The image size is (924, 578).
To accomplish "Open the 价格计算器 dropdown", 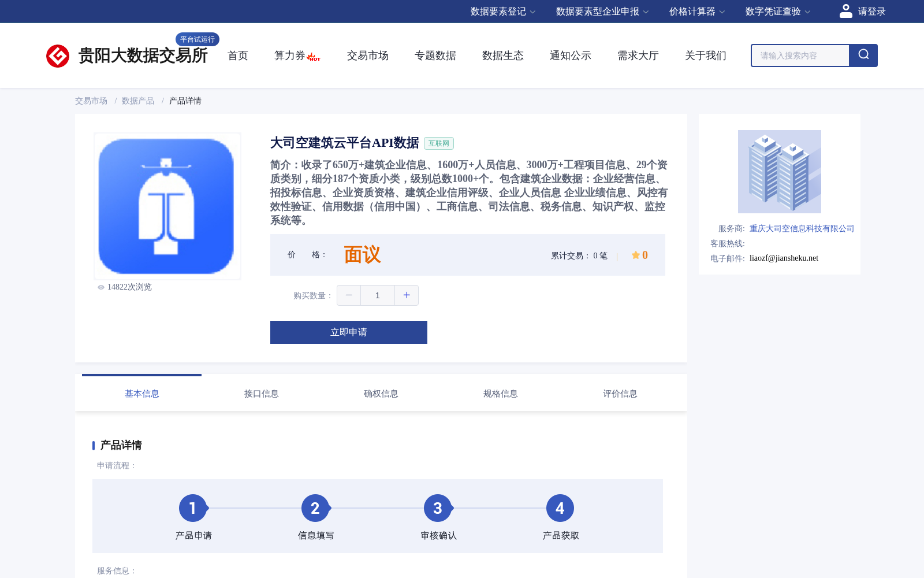I will pos(697,12).
